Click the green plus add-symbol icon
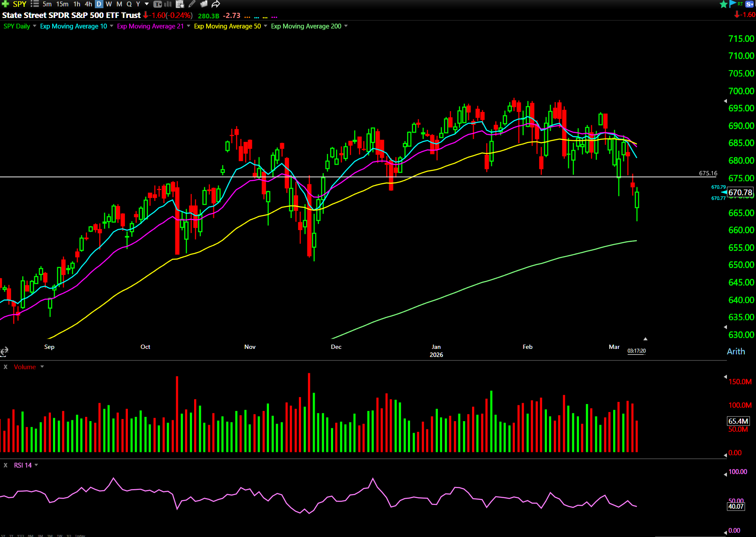The height and width of the screenshot is (537, 756). (x=5, y=4)
